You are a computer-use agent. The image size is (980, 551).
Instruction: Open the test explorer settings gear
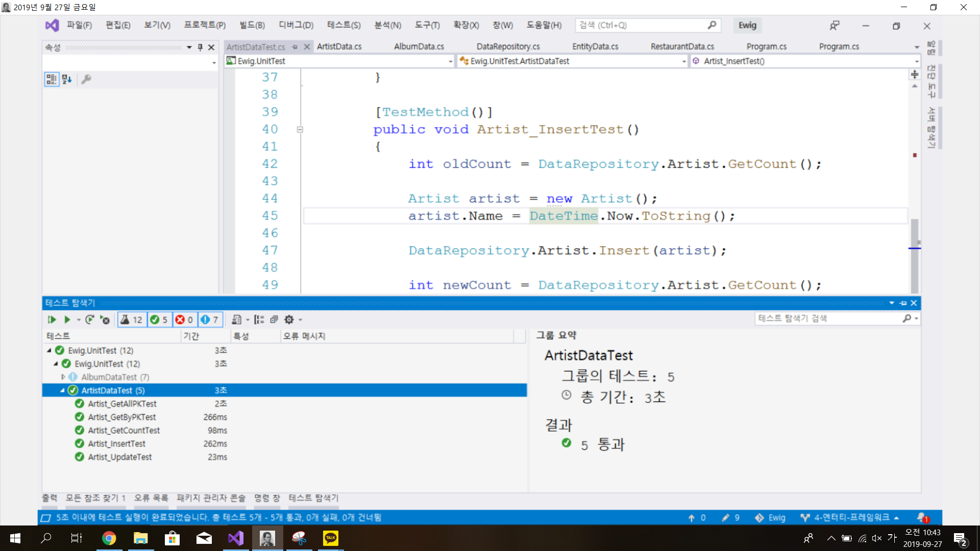[x=289, y=319]
